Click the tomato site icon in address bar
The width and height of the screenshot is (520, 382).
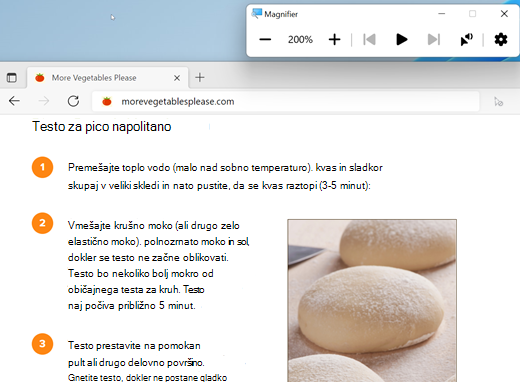pos(107,101)
